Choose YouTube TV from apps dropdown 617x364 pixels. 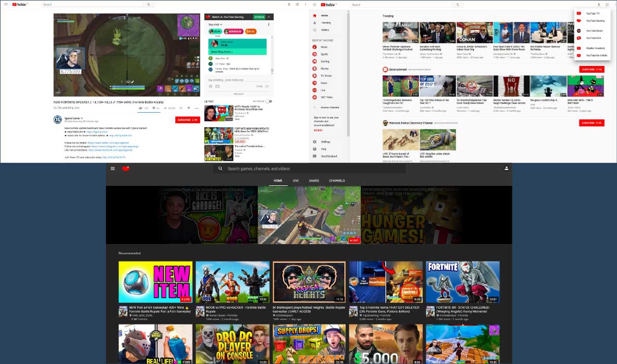[592, 14]
